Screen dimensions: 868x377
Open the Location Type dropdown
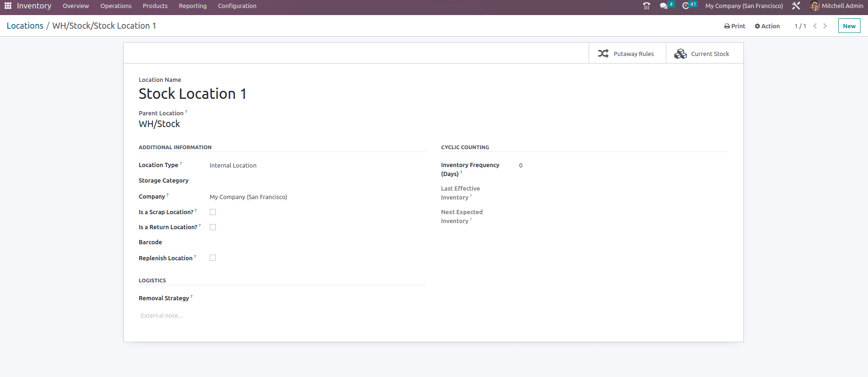[x=317, y=165]
